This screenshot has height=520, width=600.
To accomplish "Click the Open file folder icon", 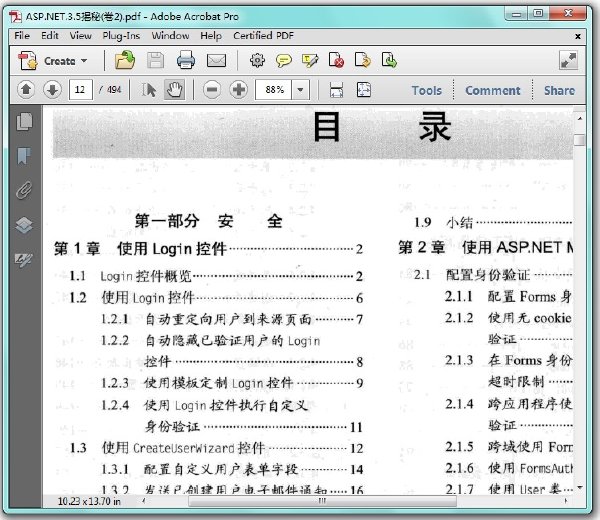I will (x=125, y=60).
